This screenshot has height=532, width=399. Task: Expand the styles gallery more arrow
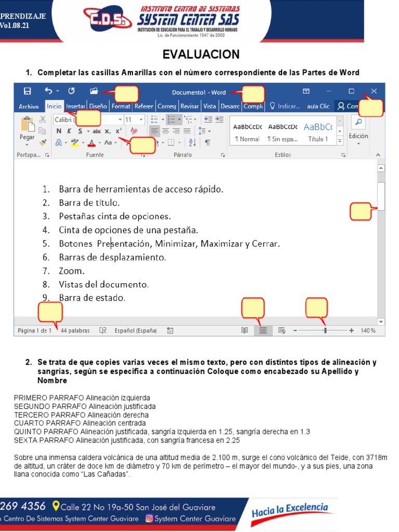click(x=340, y=141)
